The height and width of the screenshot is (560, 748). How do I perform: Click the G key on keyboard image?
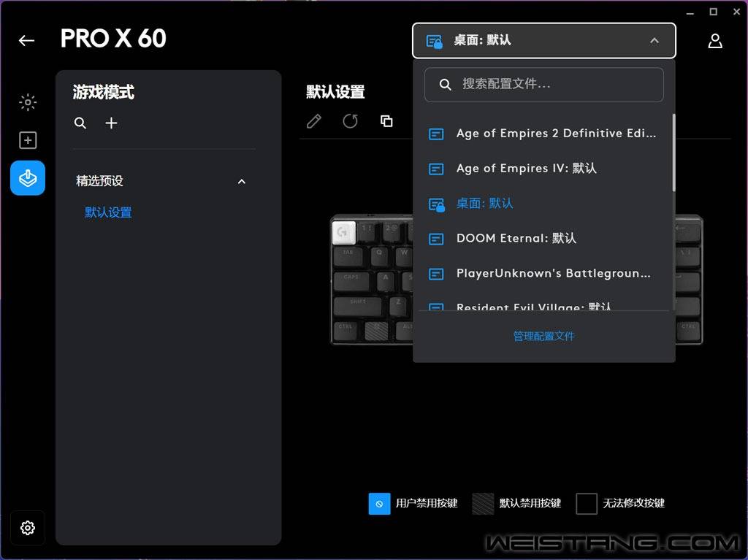coord(343,232)
